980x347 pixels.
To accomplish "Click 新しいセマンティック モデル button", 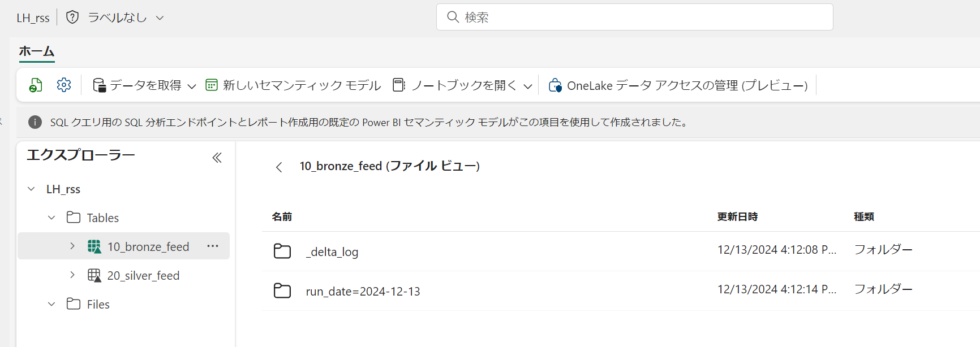I will click(293, 85).
